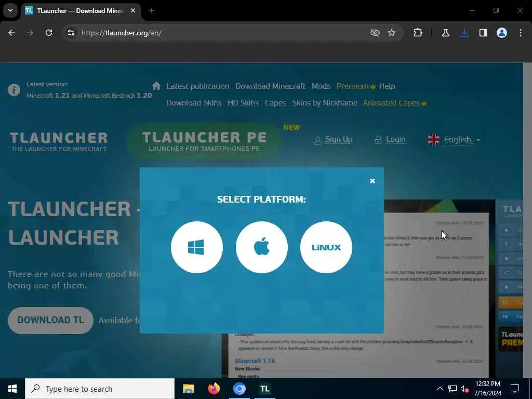
Task: Click the TLauncher logo
Action: coord(59,141)
